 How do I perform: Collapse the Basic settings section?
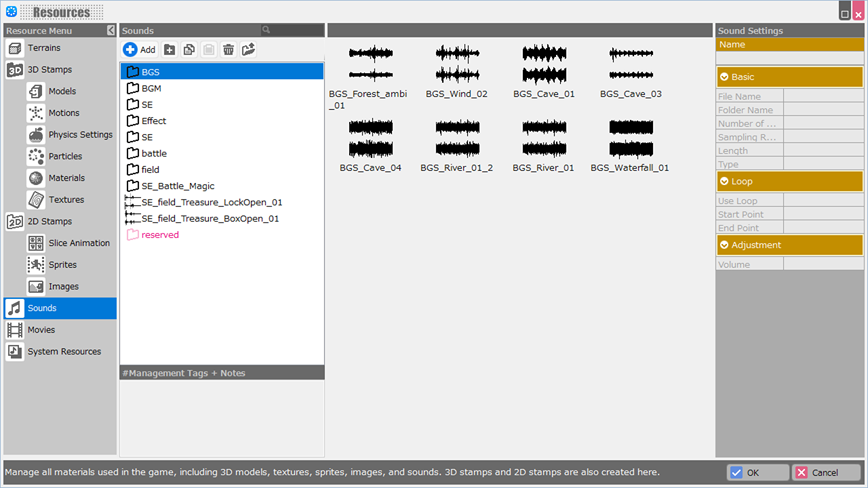coord(724,77)
